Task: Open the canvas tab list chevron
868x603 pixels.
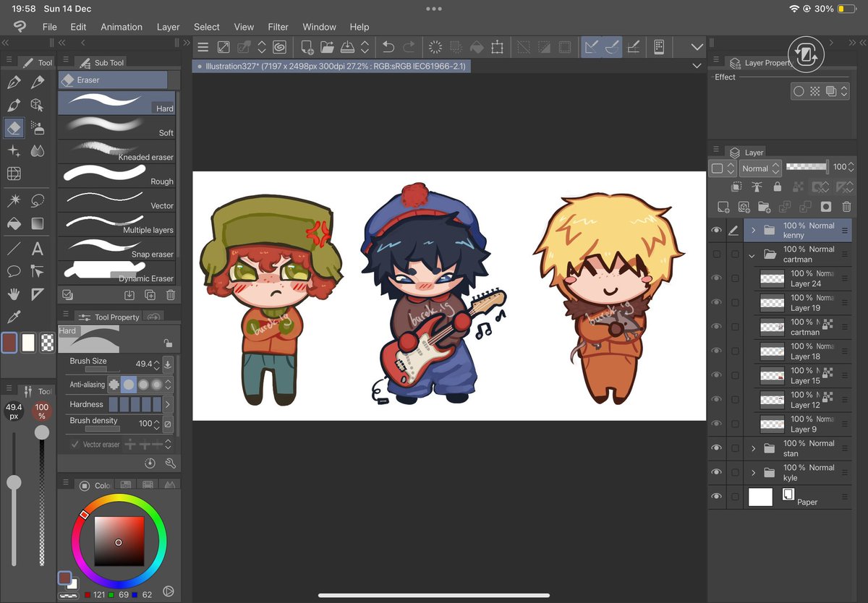Action: tap(697, 66)
